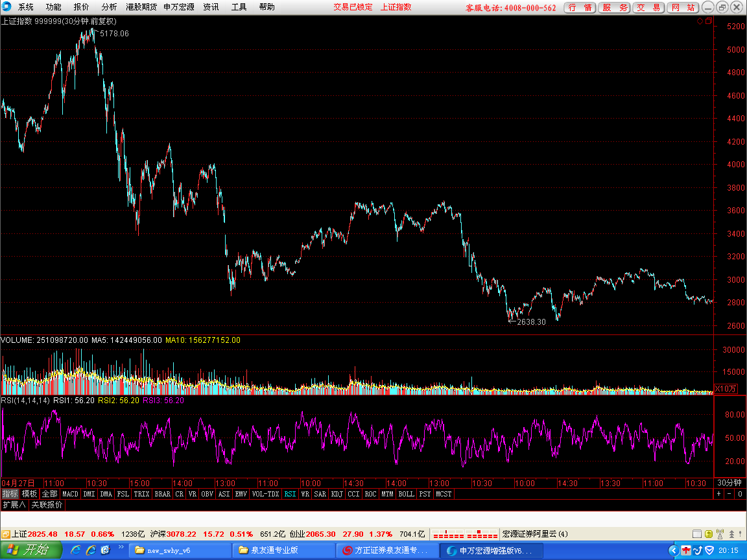747x560 pixels.
Task: Select the highlighted RSI indicator
Action: click(x=290, y=494)
